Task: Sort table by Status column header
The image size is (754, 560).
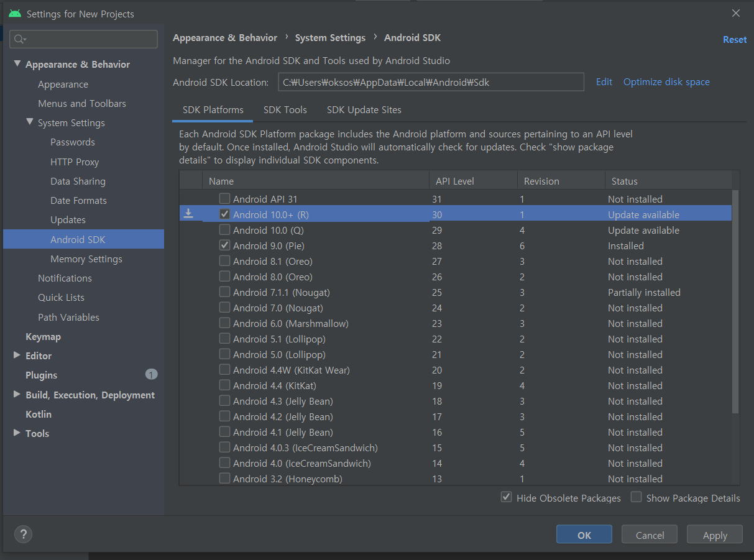Action: (668, 181)
